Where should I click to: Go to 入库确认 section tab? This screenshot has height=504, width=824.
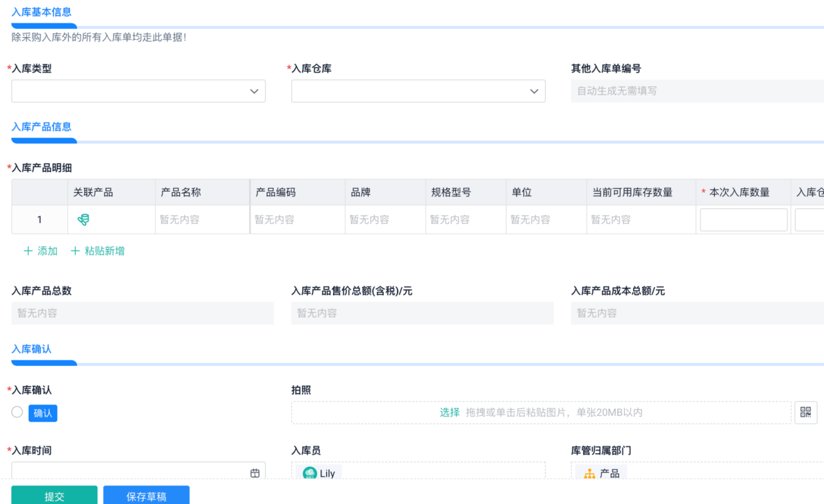(x=32, y=349)
